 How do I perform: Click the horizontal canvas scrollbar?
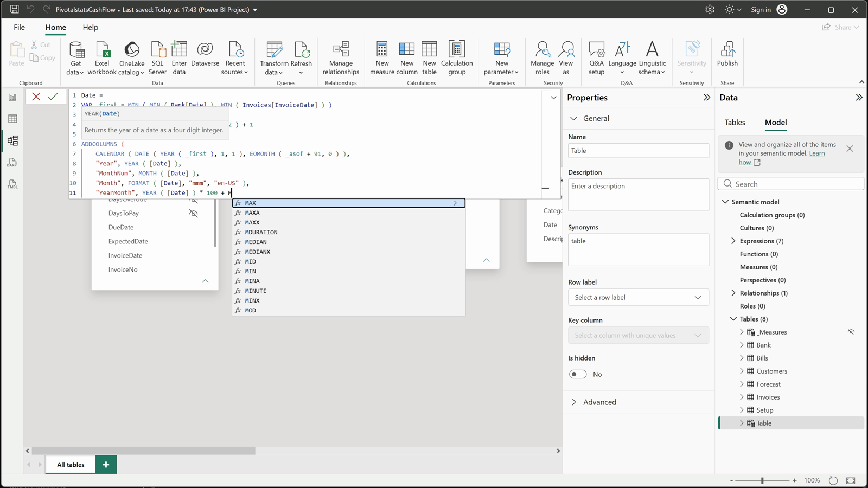pyautogui.click(x=143, y=451)
